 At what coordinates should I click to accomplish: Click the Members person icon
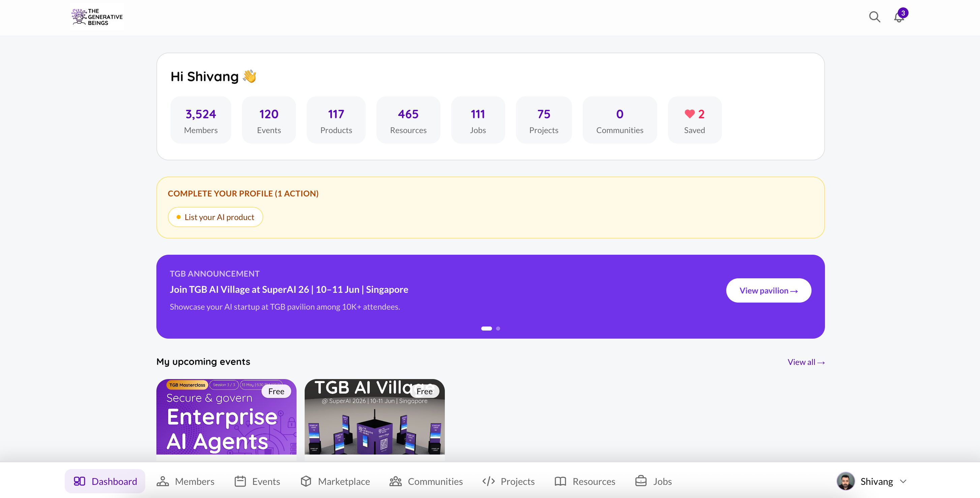point(162,481)
